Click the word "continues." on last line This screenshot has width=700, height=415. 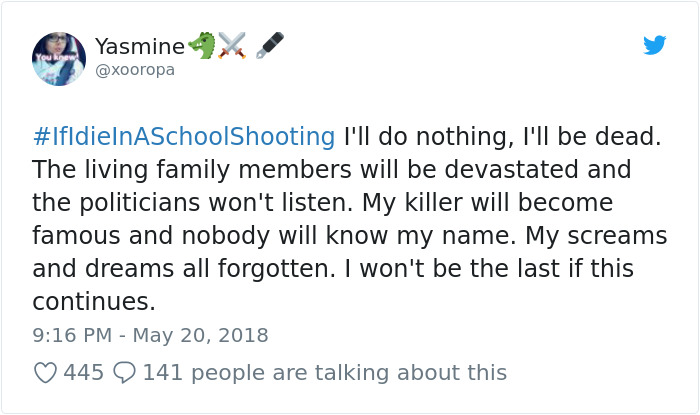click(94, 302)
